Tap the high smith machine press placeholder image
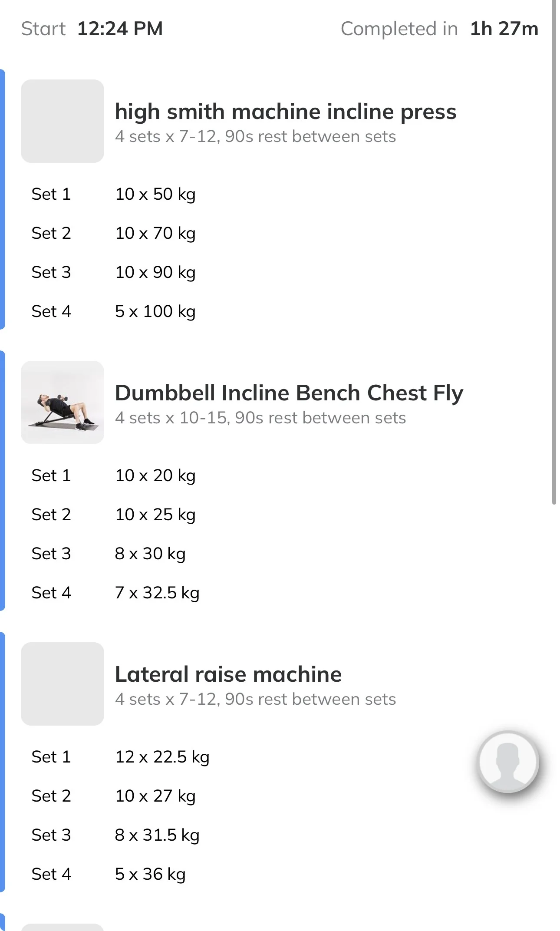The width and height of the screenshot is (560, 931). [63, 121]
